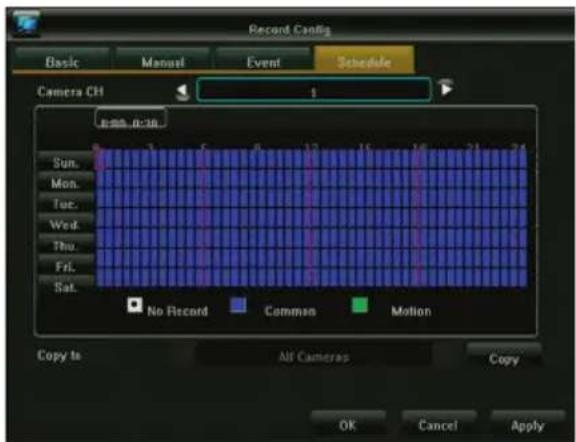Click the Camera CH value field
Image resolution: width=576 pixels, height=442 pixels.
[314, 90]
